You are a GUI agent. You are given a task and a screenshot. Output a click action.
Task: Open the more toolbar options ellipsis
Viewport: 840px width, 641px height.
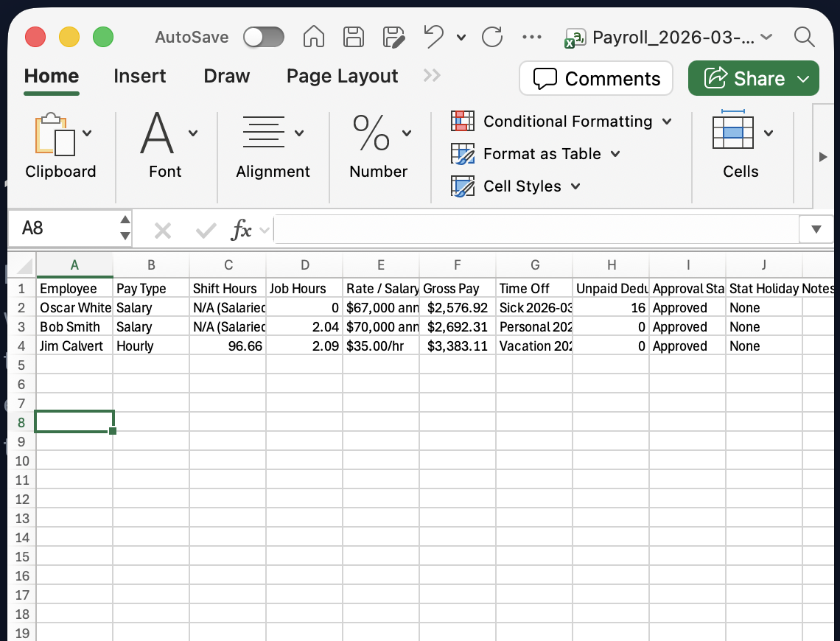pos(531,37)
